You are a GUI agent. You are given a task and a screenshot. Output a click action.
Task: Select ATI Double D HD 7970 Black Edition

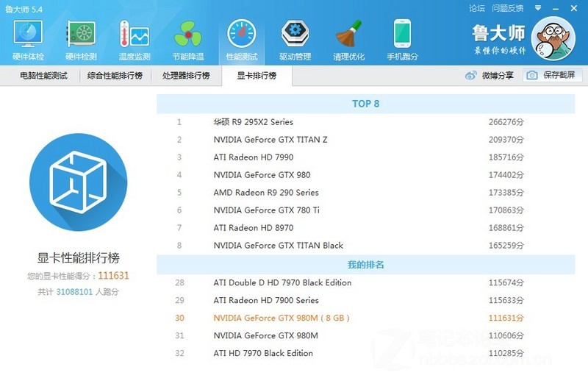coord(365,282)
